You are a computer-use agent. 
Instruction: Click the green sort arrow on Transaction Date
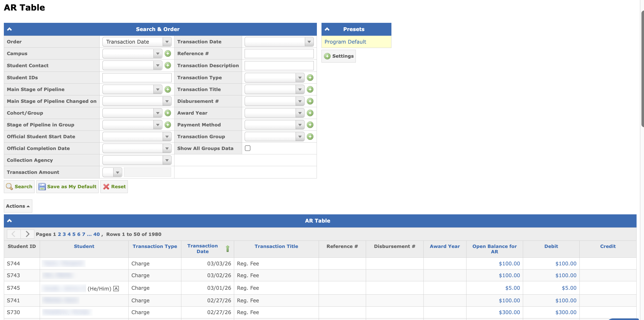tap(227, 248)
